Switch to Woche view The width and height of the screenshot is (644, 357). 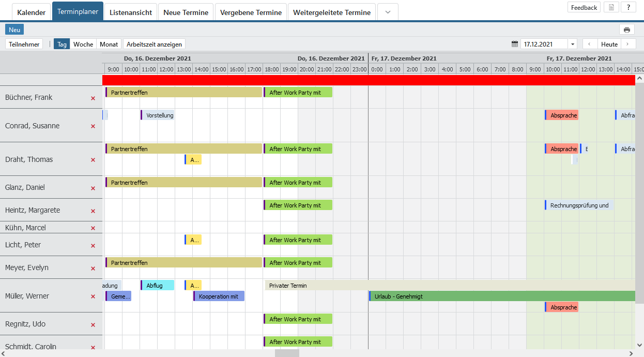83,44
